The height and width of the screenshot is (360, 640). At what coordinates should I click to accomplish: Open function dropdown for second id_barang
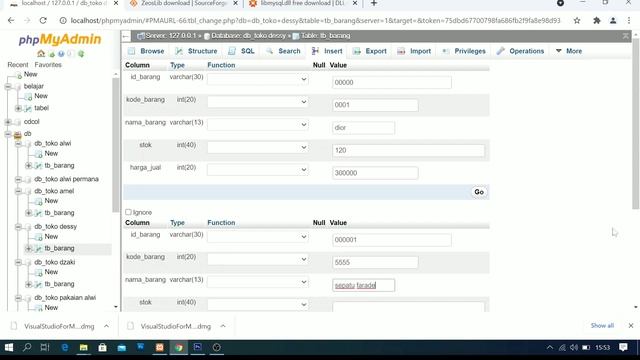258,237
